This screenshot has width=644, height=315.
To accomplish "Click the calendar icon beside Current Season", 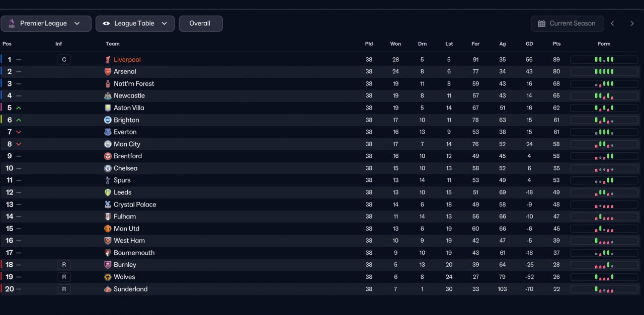I will (x=542, y=24).
